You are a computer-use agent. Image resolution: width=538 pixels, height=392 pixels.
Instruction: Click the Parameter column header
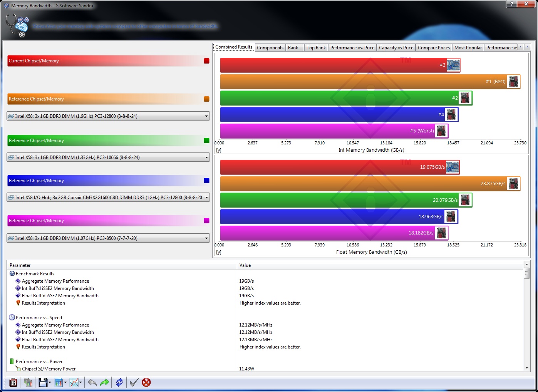coord(122,265)
